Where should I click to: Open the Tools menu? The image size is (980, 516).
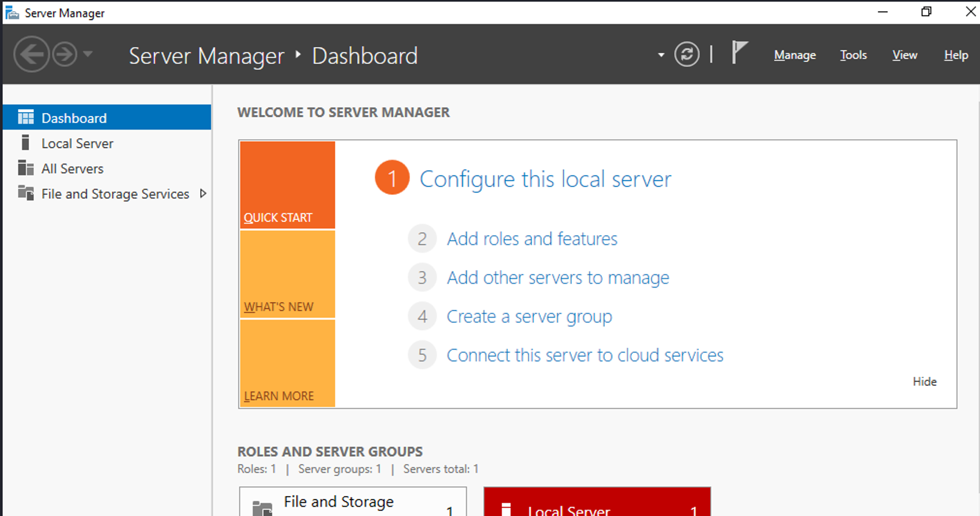853,55
